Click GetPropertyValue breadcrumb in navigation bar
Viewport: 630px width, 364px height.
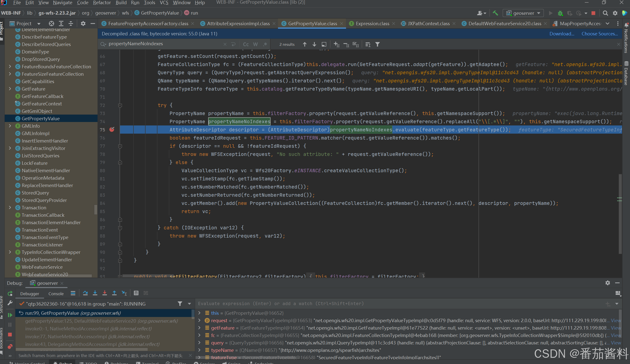tap(160, 13)
